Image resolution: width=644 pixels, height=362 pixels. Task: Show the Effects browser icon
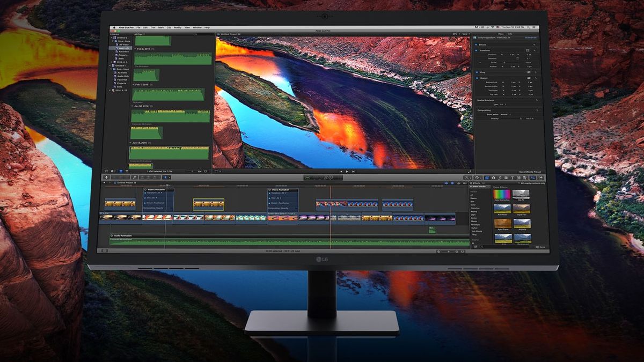[487, 178]
